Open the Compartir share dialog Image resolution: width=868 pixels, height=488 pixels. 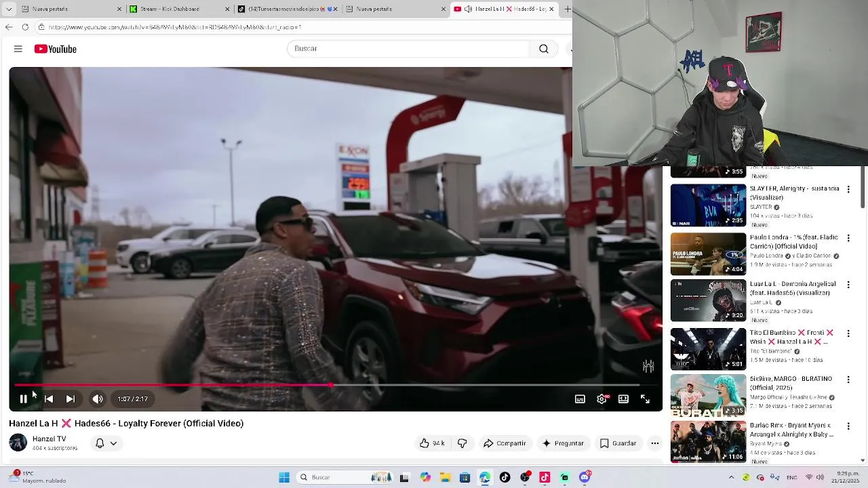tap(505, 443)
